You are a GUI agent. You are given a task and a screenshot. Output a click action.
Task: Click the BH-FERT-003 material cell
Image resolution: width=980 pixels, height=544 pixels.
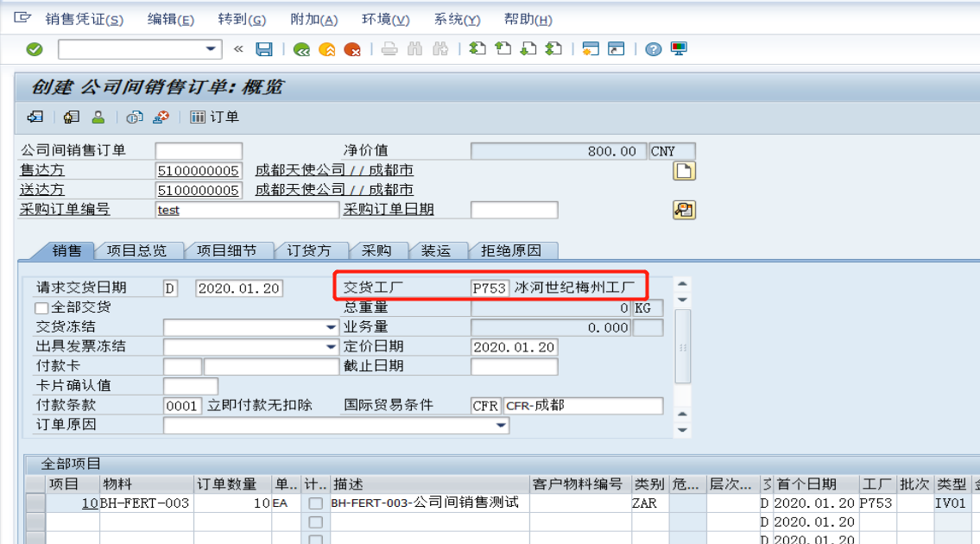point(146,503)
